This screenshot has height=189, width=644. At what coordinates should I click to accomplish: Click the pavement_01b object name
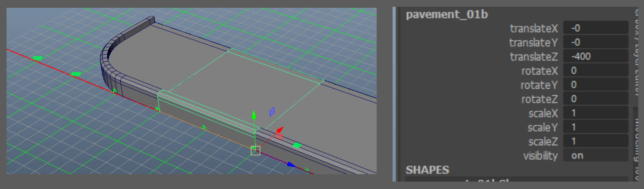click(x=447, y=14)
